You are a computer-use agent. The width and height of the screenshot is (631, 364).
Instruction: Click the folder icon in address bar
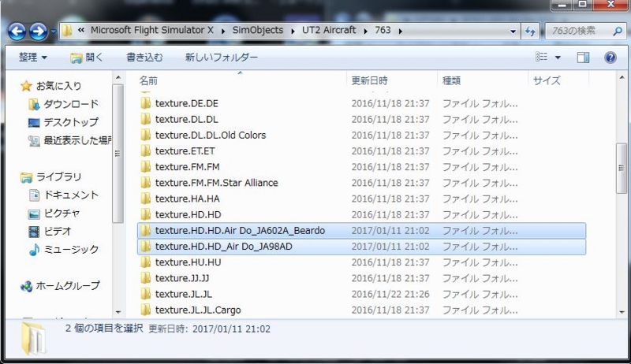68,31
